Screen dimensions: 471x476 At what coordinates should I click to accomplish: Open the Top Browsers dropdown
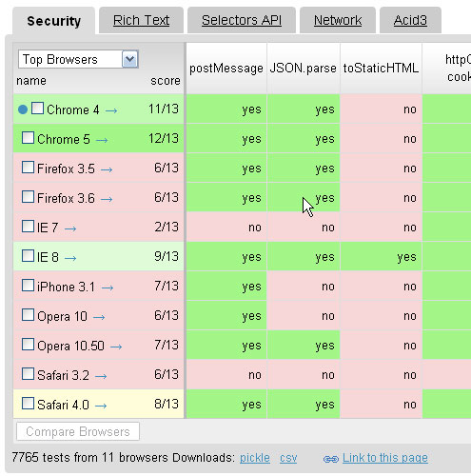click(x=78, y=59)
